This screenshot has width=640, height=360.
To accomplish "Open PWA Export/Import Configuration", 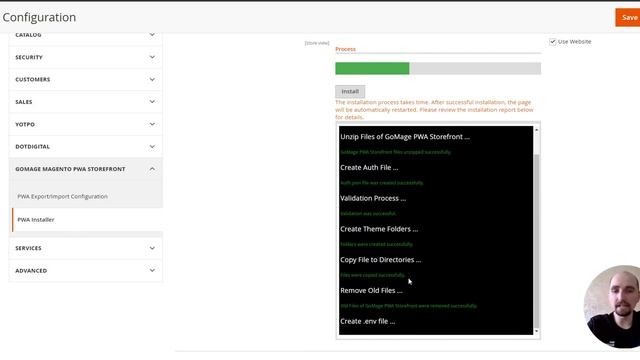I will (62, 196).
